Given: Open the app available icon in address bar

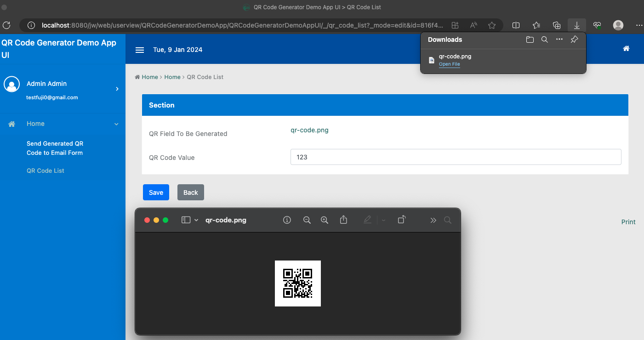Looking at the screenshot, I should tap(455, 25).
